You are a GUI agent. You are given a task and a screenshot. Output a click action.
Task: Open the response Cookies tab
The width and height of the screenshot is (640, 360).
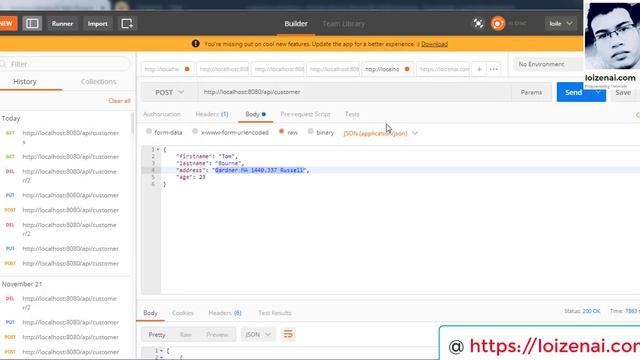[x=182, y=313]
